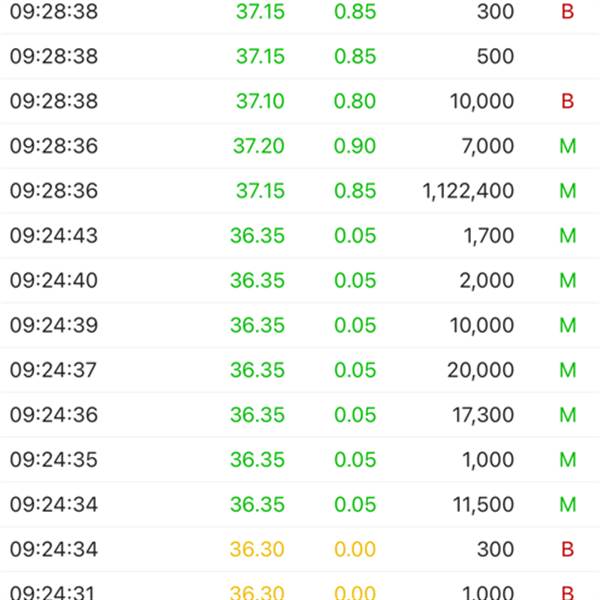Click the 20,000 volume trade
Screen dimensions: 600x600
(x=480, y=370)
